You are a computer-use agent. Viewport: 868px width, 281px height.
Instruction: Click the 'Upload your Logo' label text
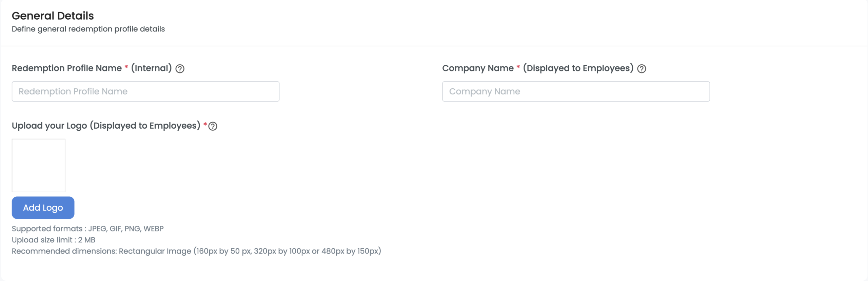pyautogui.click(x=50, y=126)
